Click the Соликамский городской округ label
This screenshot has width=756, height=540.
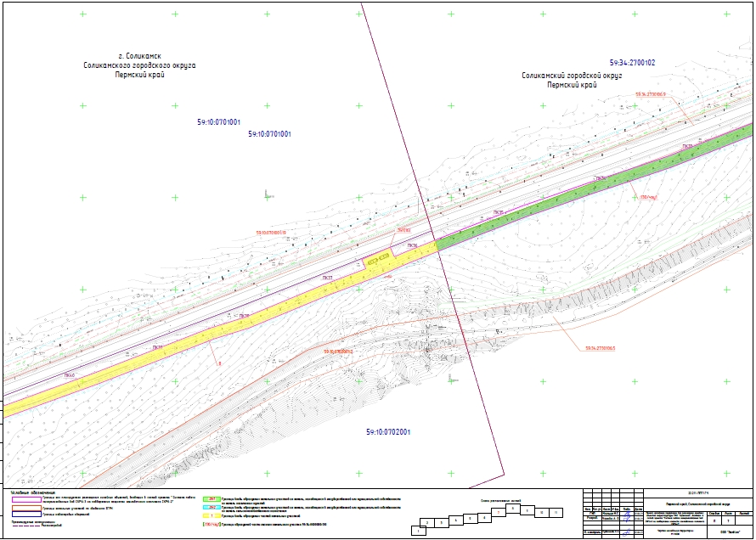[x=572, y=76]
